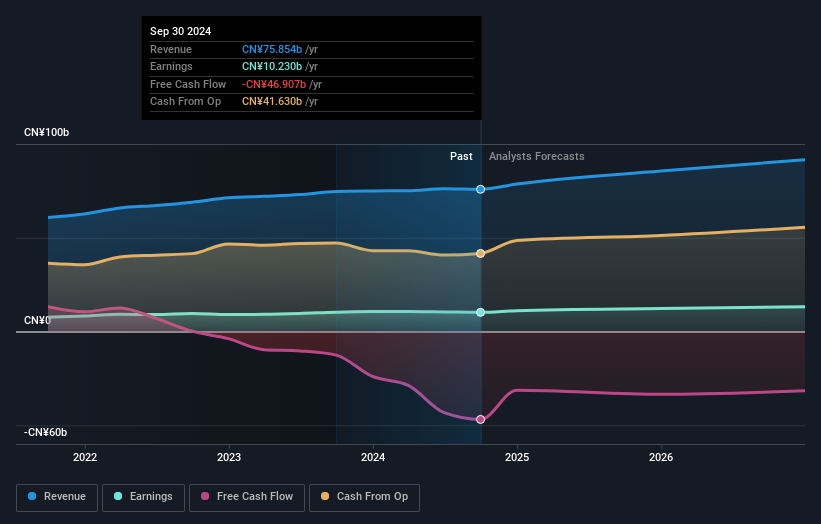Select the orange Cash From Op data point
The height and width of the screenshot is (524, 821).
(480, 253)
